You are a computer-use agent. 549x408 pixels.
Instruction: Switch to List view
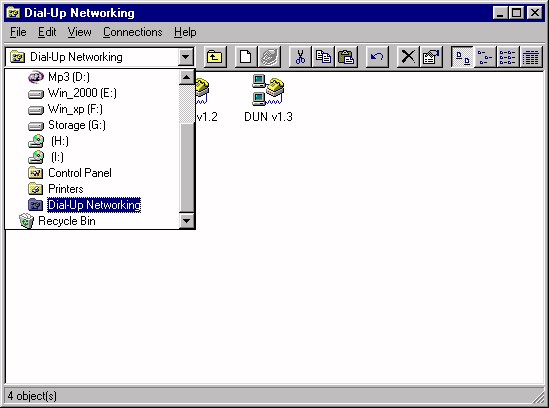508,57
